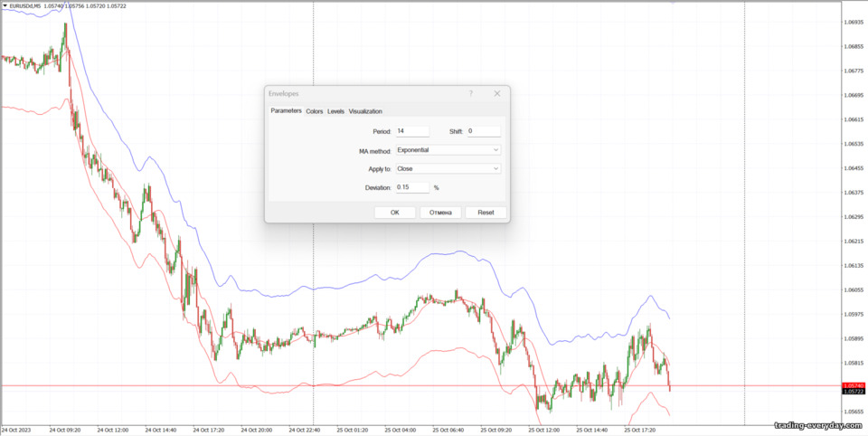Image resolution: width=868 pixels, height=436 pixels.
Task: Open the Colors tab
Action: coord(315,111)
